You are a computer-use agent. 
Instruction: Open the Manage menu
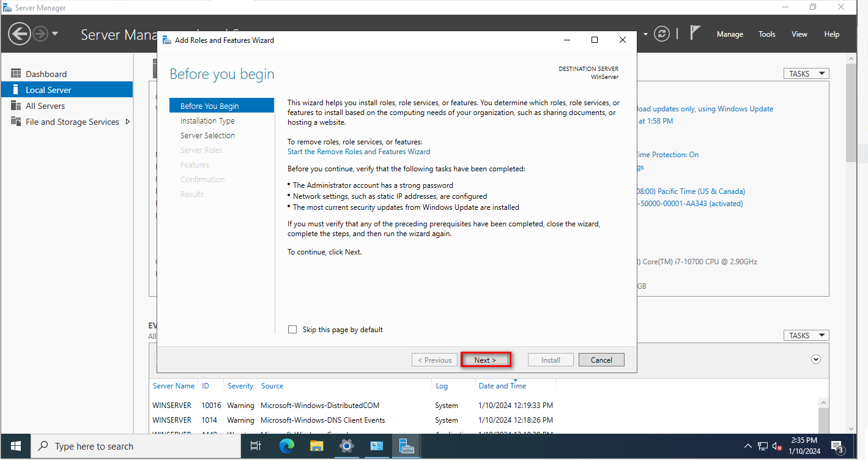tap(730, 34)
